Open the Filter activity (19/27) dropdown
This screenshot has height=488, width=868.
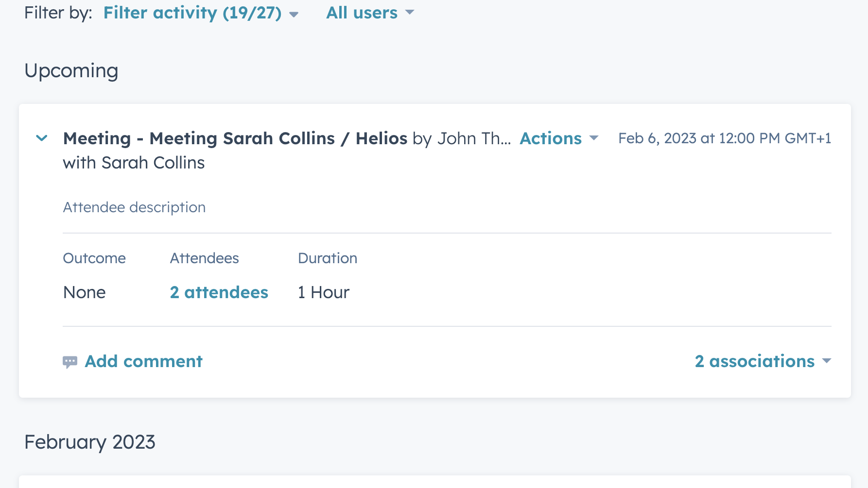pyautogui.click(x=193, y=13)
